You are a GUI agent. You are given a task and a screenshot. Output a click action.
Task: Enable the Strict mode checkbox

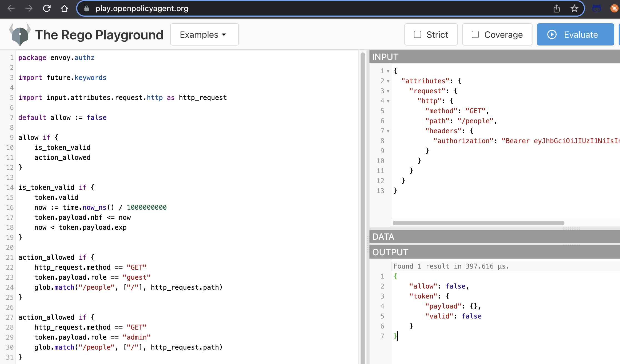[417, 35]
